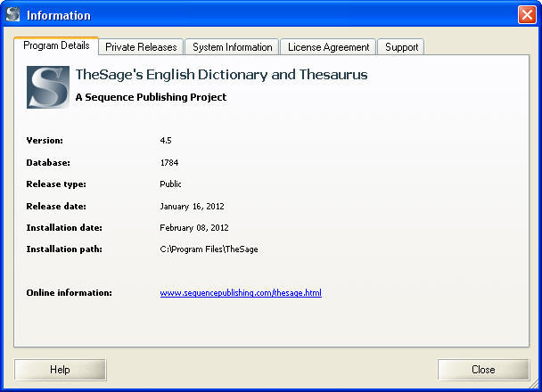Click the TheSage S icon in the title bar
Image resolution: width=542 pixels, height=392 pixels.
[12, 15]
